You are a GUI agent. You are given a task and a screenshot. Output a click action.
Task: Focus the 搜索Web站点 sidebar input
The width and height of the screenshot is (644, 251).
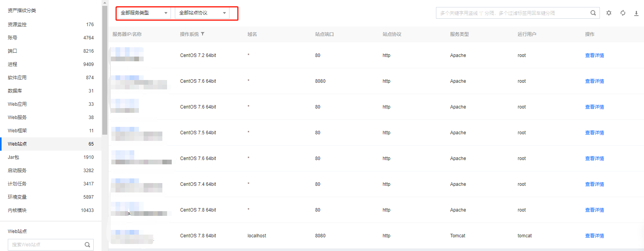[x=47, y=245]
